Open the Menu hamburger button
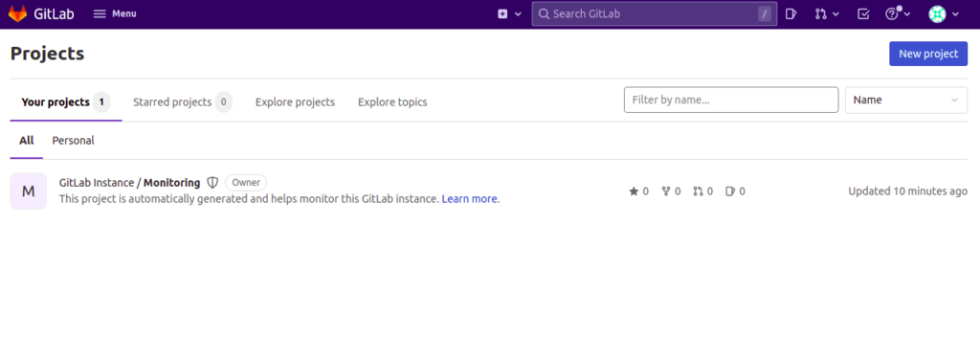 [115, 13]
